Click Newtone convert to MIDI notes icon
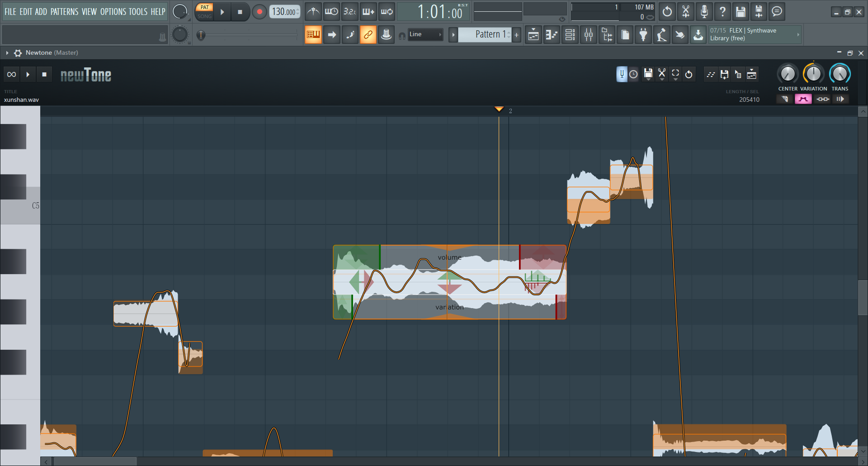Screen dimensions: 868x466 point(711,74)
